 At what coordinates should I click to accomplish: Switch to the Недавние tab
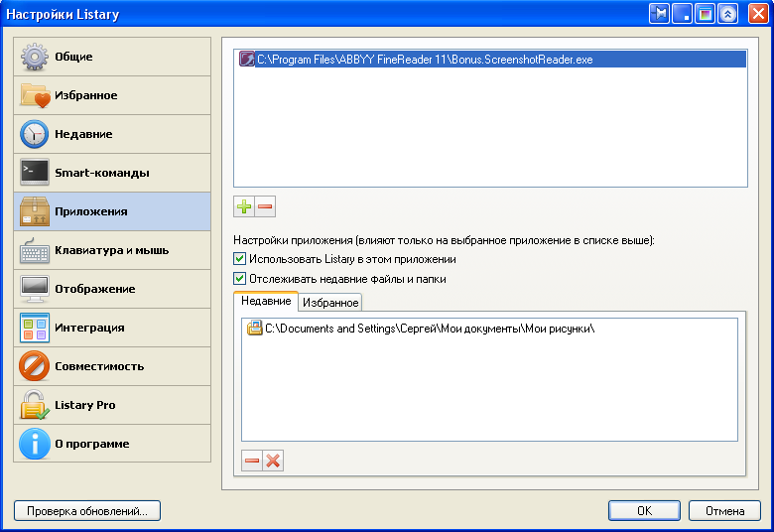(x=266, y=301)
